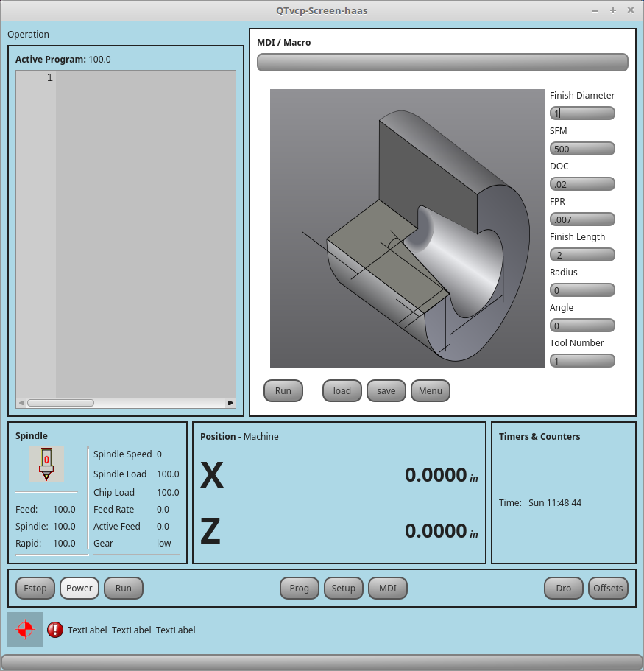
Task: Minimize the QTvcp-Screen-haas window
Action: coord(595,10)
